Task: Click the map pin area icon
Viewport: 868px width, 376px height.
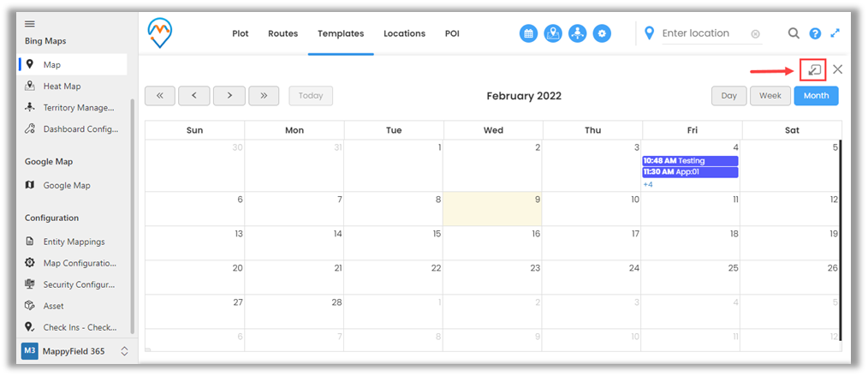Action: [553, 33]
